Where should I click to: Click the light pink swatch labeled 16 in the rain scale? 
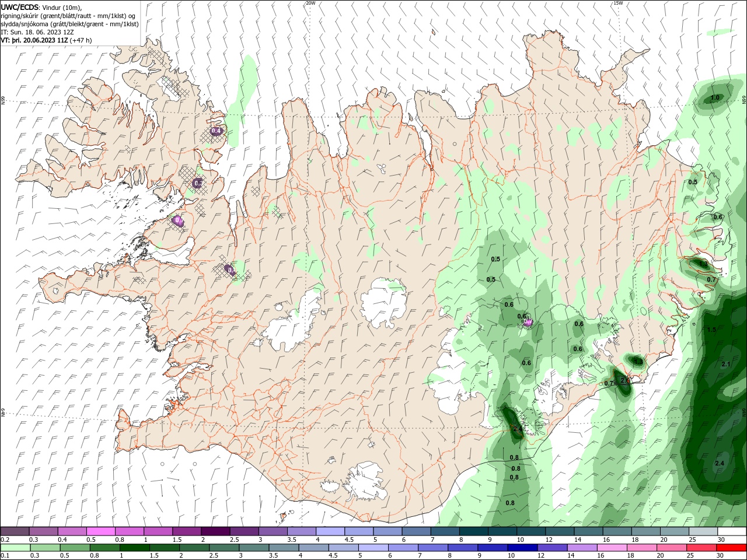[x=612, y=548]
